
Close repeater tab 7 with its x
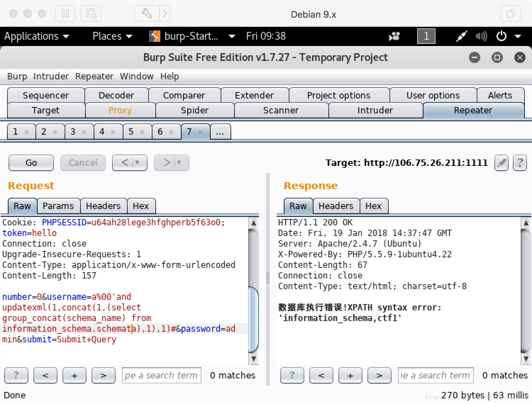[x=200, y=132]
